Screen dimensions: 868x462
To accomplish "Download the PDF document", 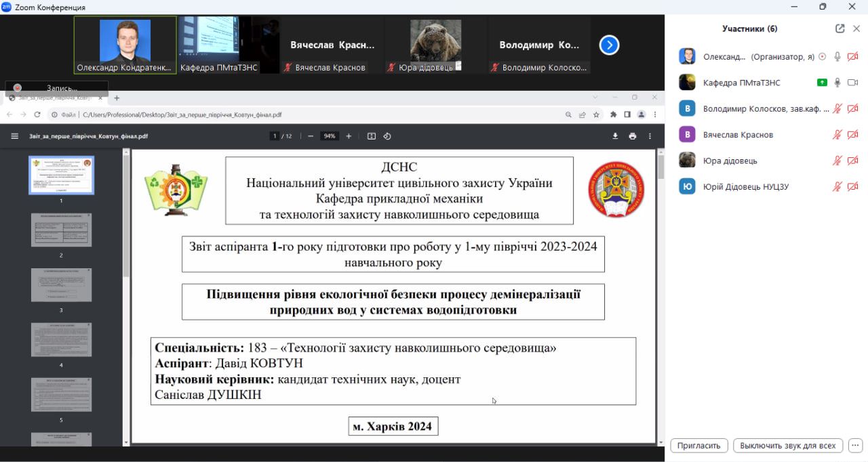I will tap(615, 136).
